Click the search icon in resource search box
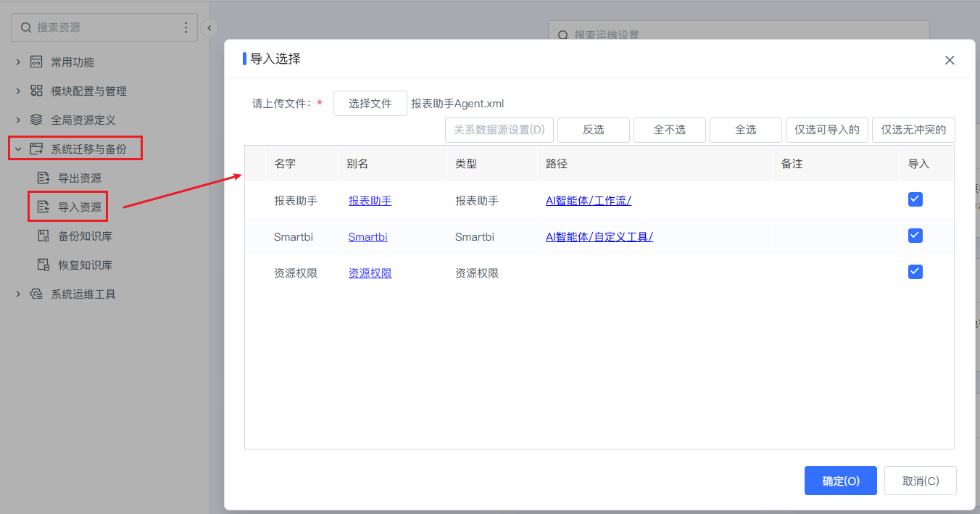The image size is (980, 514). 25,28
